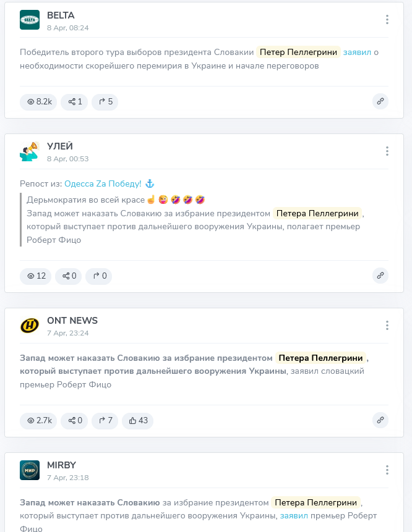Open the three-dot menu on BELTA post

(387, 20)
